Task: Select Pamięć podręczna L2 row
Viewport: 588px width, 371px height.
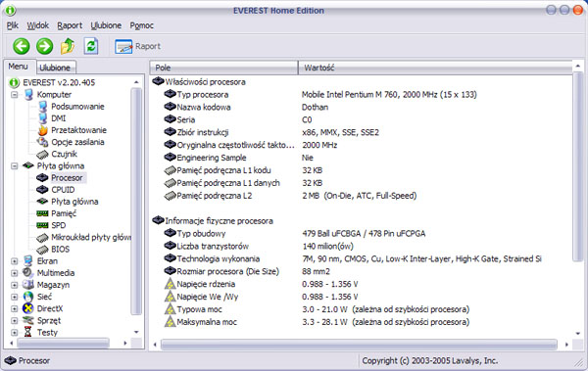Action: pyautogui.click(x=290, y=196)
